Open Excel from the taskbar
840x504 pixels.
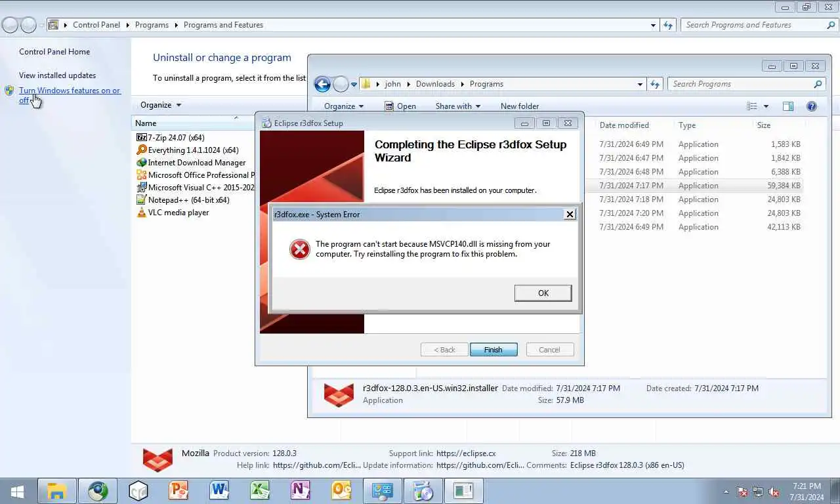click(260, 491)
